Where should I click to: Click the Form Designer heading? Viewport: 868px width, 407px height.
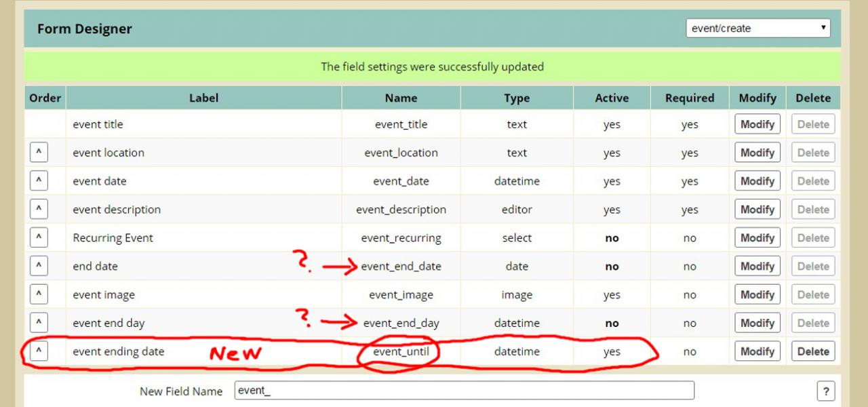pos(85,28)
